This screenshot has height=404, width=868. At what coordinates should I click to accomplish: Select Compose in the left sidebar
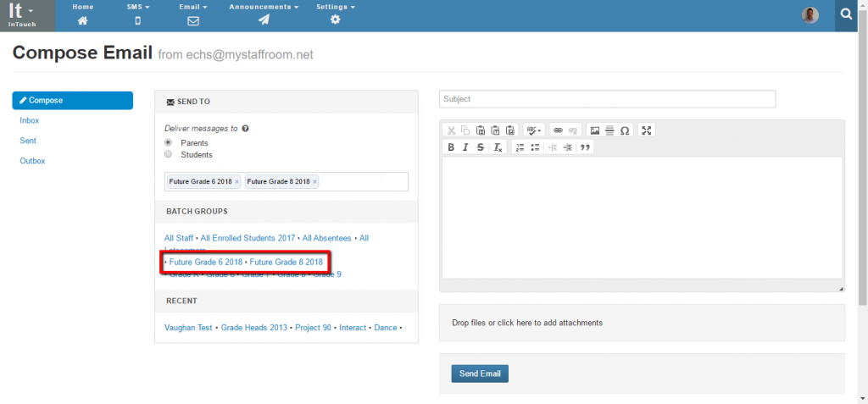(x=73, y=100)
